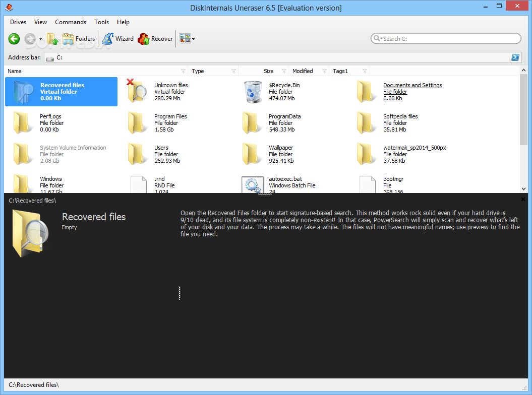Image resolution: width=532 pixels, height=395 pixels.
Task: Select the autoexec.bat batch file icon
Action: (x=253, y=184)
